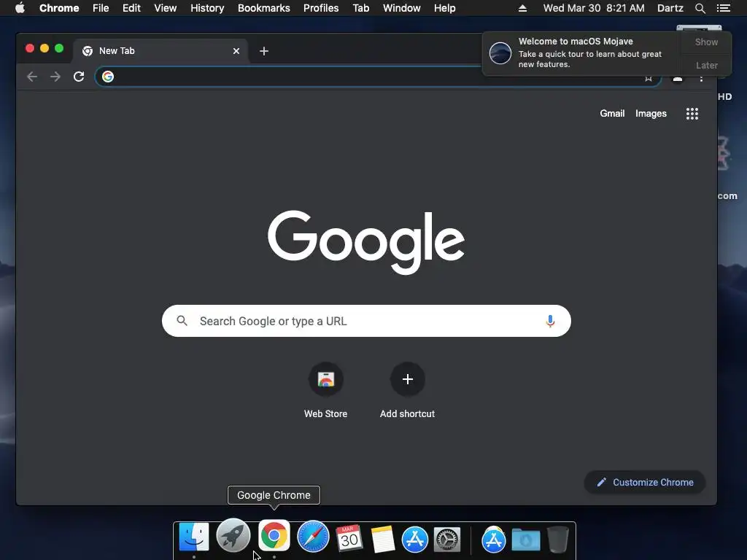This screenshot has width=747, height=560.
Task: Open Launchpad from the Dock
Action: point(233,536)
